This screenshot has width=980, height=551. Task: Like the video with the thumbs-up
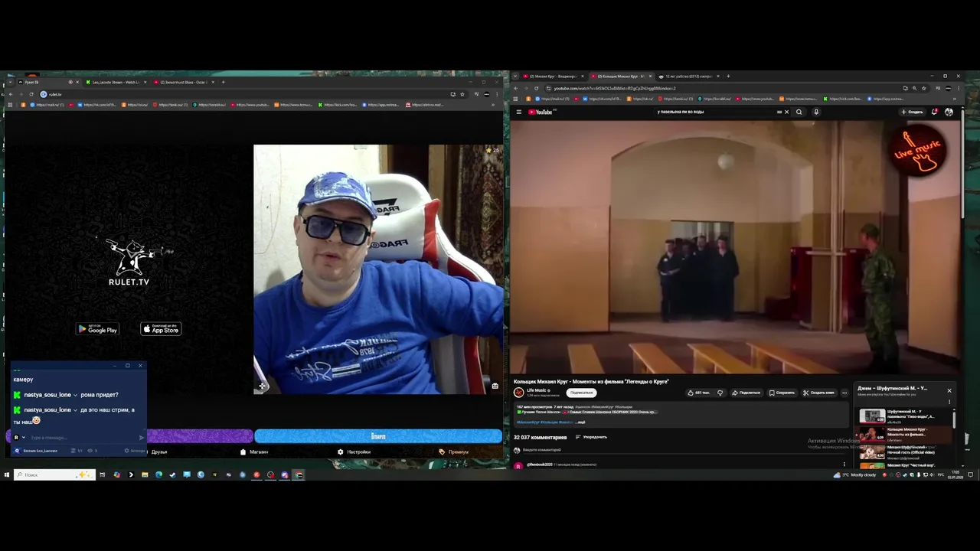click(698, 393)
